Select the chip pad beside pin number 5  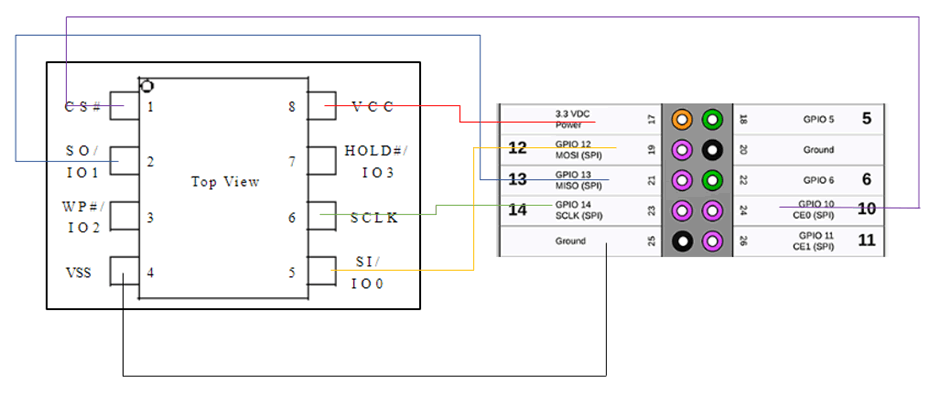(322, 271)
